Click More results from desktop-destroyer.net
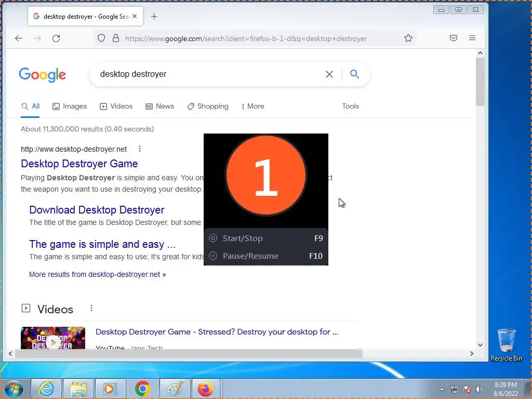 click(x=97, y=274)
